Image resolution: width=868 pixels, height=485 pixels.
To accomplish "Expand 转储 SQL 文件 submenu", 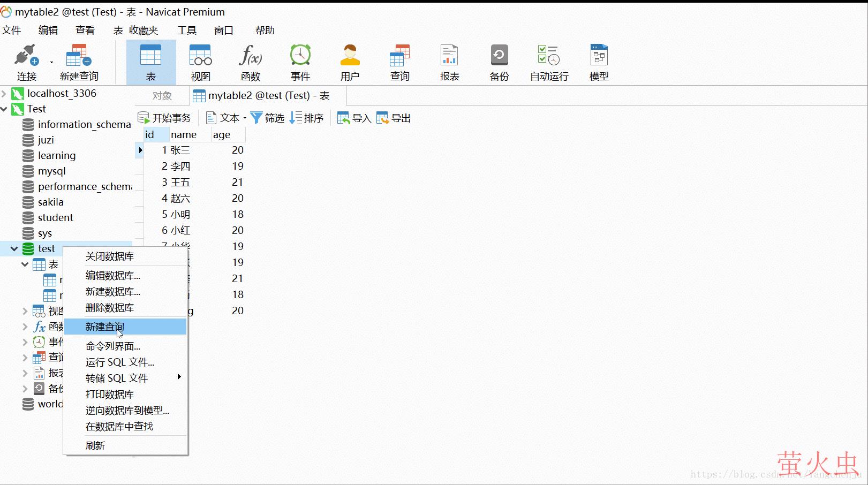I will pyautogui.click(x=179, y=377).
